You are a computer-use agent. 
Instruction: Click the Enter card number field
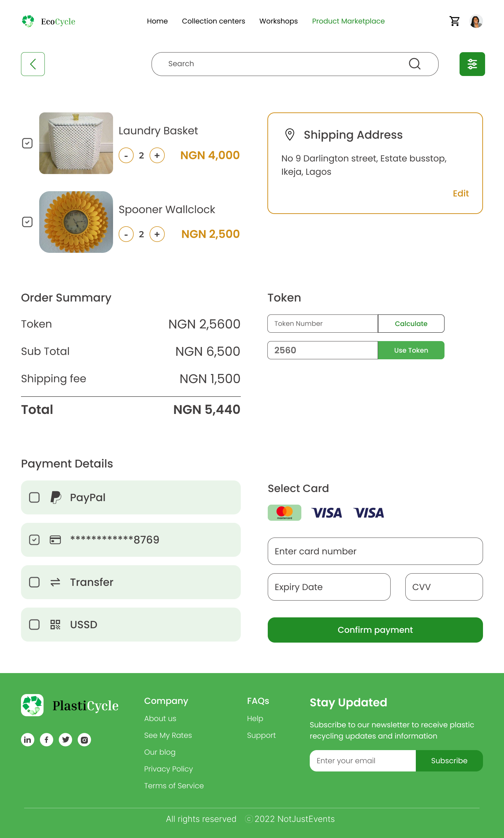pyautogui.click(x=375, y=551)
